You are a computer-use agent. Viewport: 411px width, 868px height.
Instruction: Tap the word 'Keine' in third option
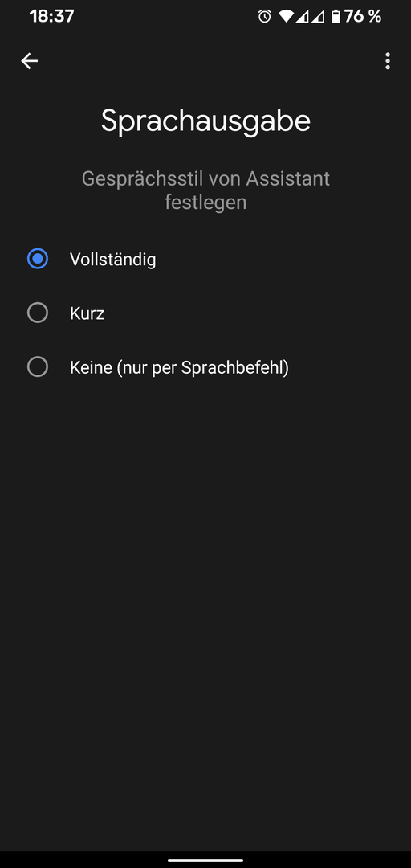click(91, 367)
